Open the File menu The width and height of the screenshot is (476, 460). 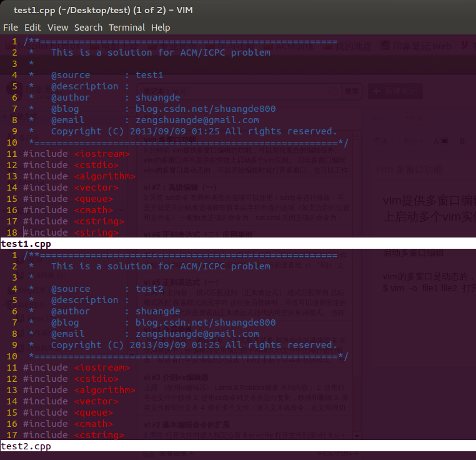pos(11,27)
